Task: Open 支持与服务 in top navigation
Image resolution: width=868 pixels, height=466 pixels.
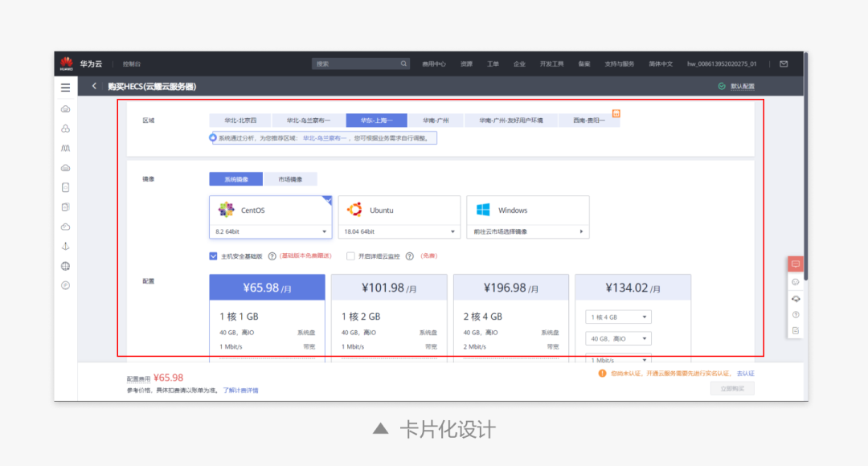Action: click(x=619, y=63)
